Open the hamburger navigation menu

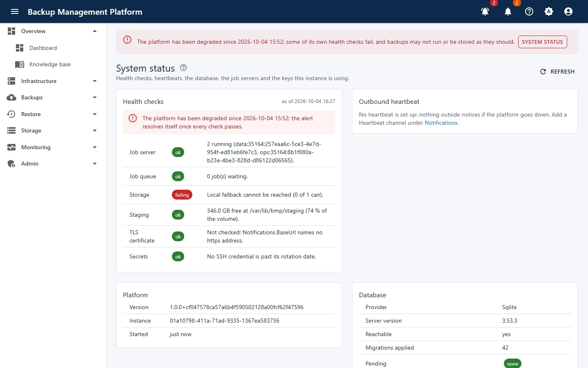pyautogui.click(x=15, y=11)
